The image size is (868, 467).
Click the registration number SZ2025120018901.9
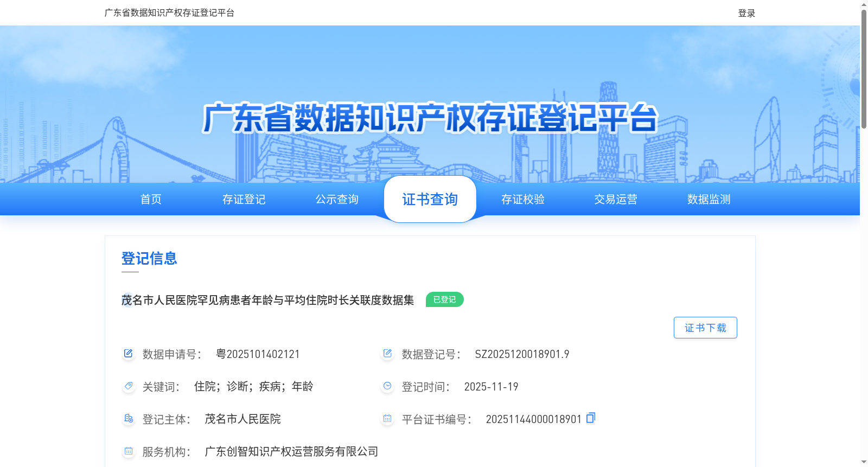(522, 354)
